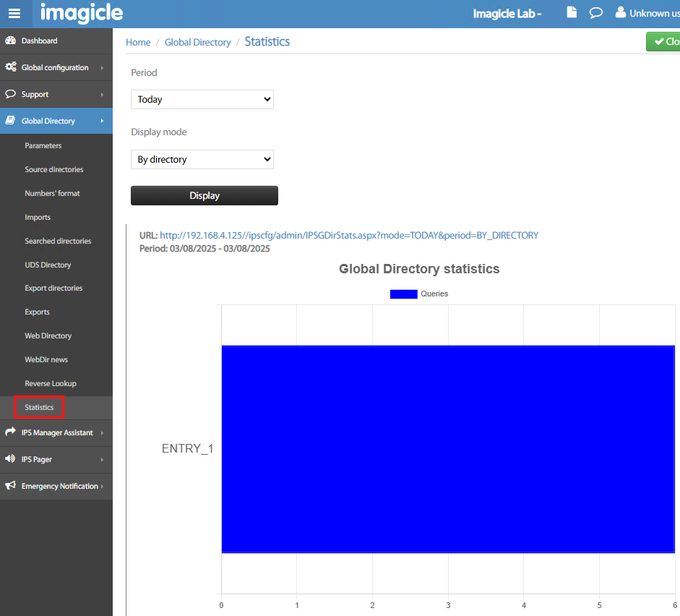Open Reverse Lookup in sidebar
The width and height of the screenshot is (680, 616).
(x=51, y=383)
